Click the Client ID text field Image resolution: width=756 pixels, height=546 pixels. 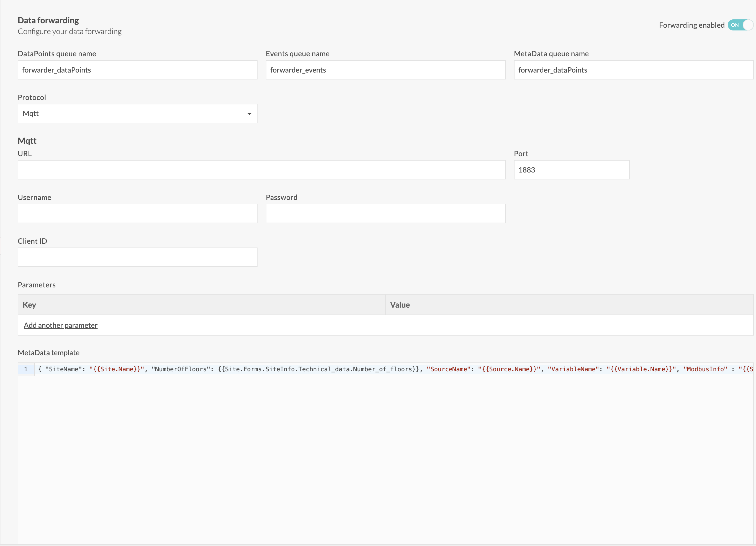click(x=137, y=257)
